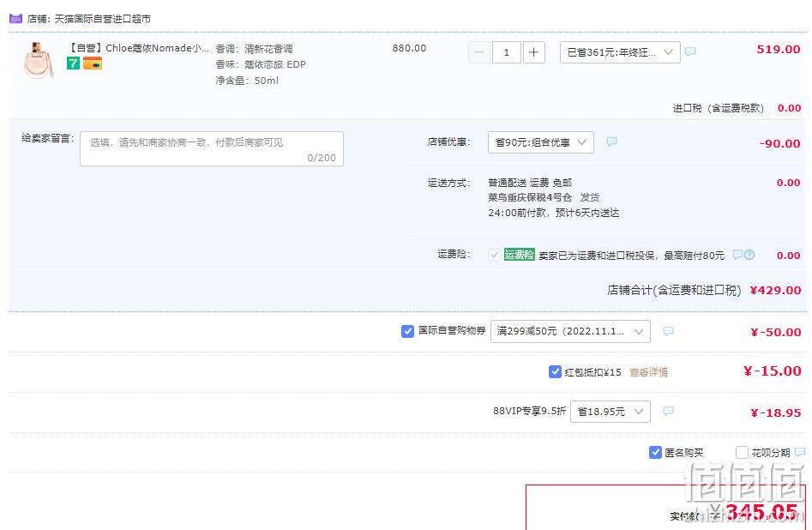The height and width of the screenshot is (530, 812).
Task: Click the -90.00 store discount amount
Action: click(x=780, y=143)
